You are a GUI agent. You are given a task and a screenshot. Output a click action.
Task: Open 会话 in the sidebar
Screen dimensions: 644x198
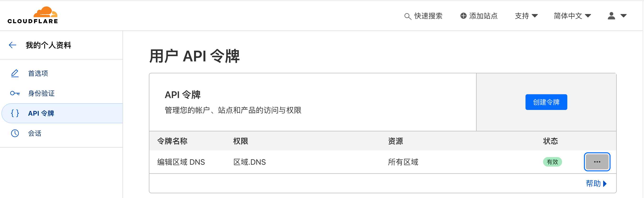[x=34, y=133]
